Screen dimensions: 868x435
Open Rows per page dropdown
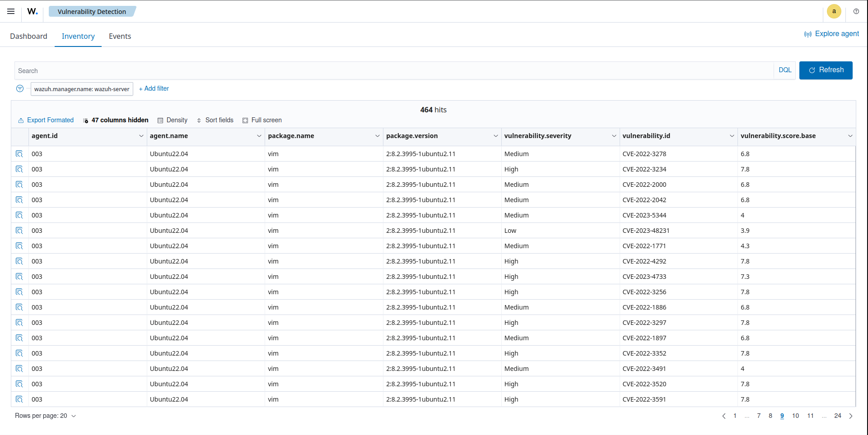(45, 416)
